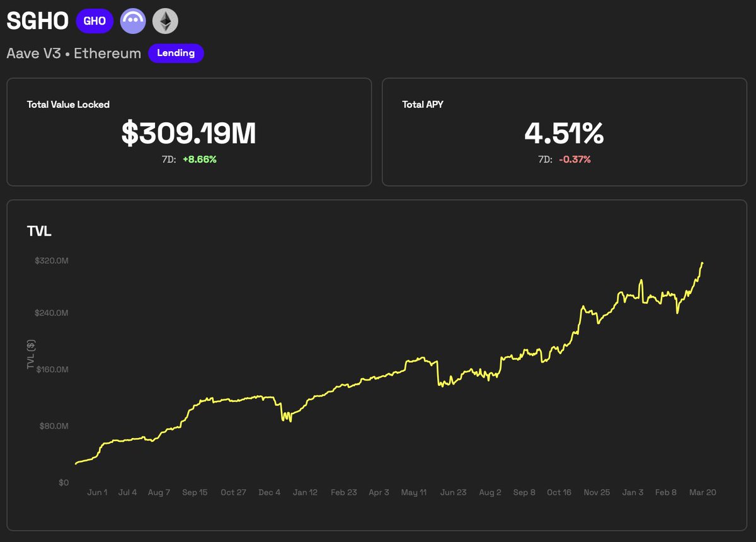Click the Mar 20 date label
The image size is (756, 542).
tap(702, 492)
